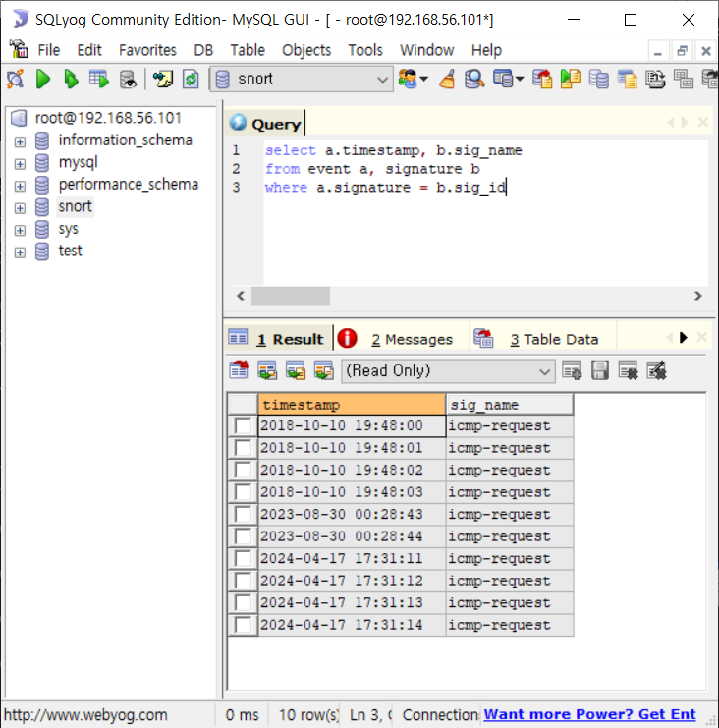This screenshot has width=719, height=728.
Task: Click the format query icon
Action: [163, 79]
